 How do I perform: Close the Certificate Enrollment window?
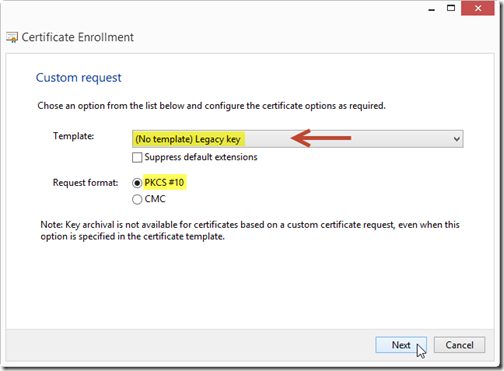click(x=478, y=8)
